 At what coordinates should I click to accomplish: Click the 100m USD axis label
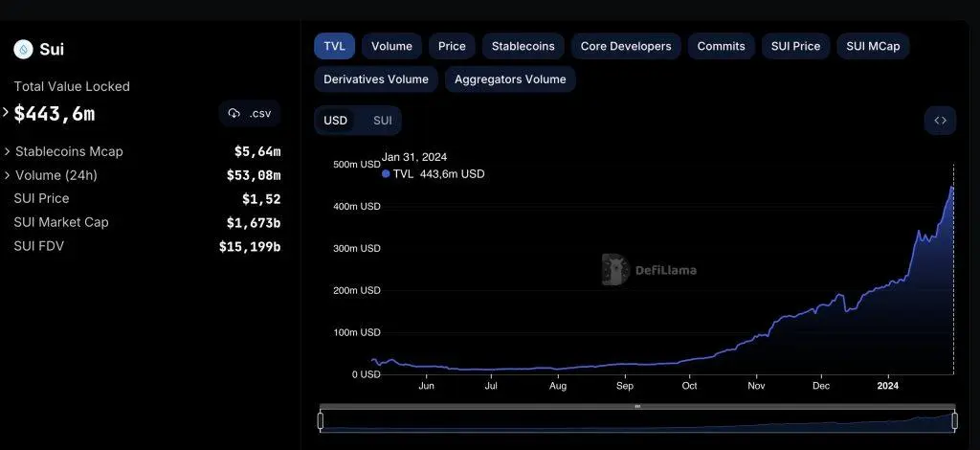click(x=356, y=332)
